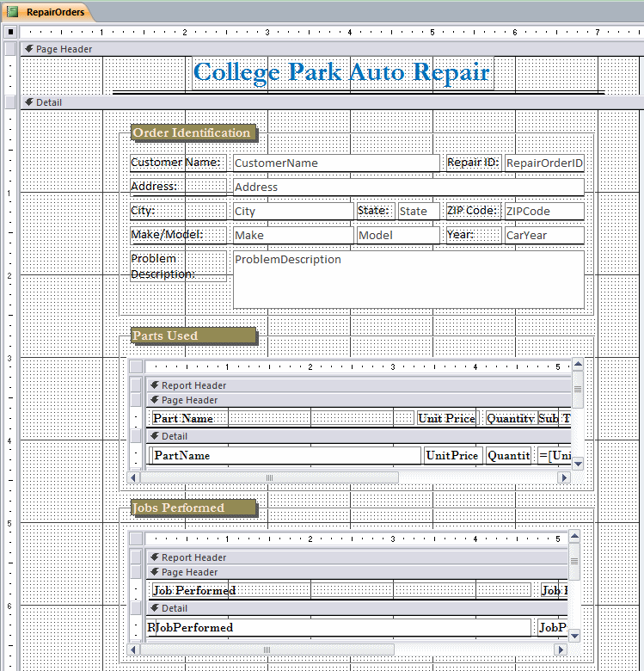Click scroll up arrow in Parts Used subreport
The height and width of the screenshot is (671, 644).
point(578,364)
